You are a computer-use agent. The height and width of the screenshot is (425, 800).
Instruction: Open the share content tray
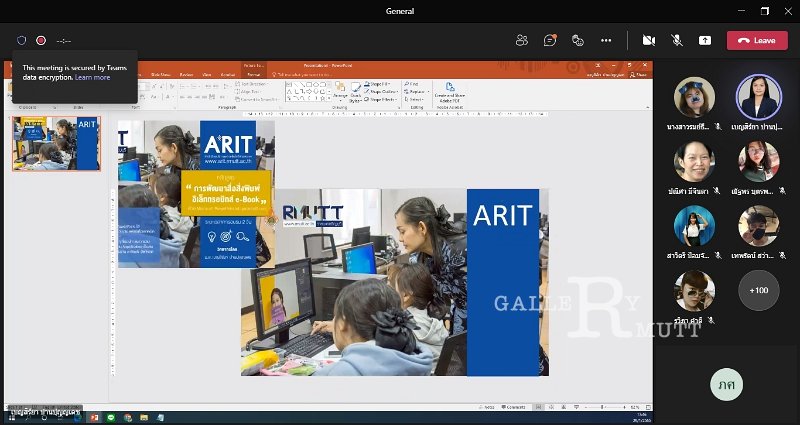pos(705,40)
